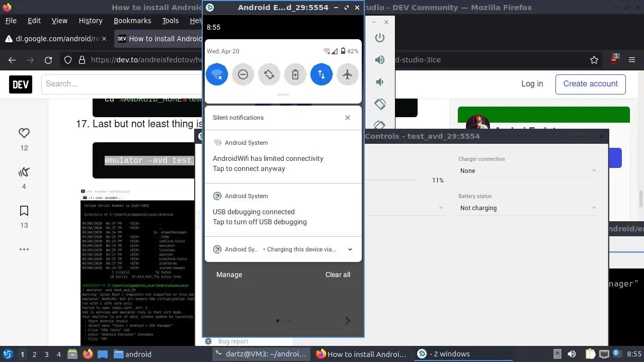Open Bug report in Extended Controls

coord(233,341)
